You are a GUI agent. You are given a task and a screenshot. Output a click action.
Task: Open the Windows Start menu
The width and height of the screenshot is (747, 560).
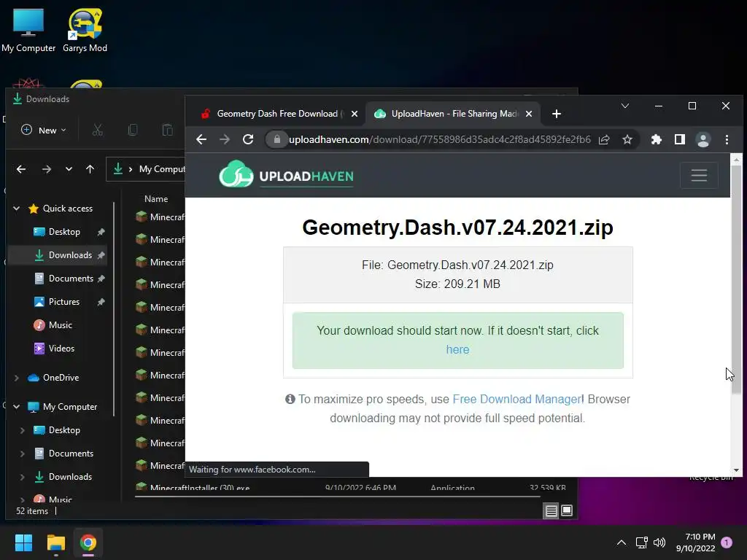(23, 542)
